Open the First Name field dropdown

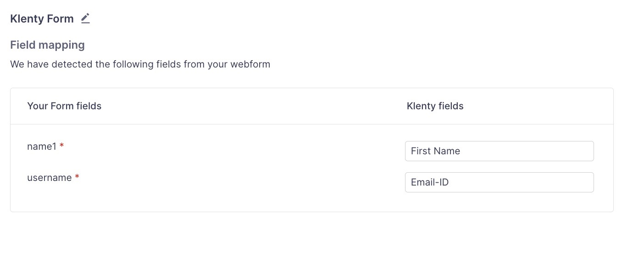(x=499, y=151)
